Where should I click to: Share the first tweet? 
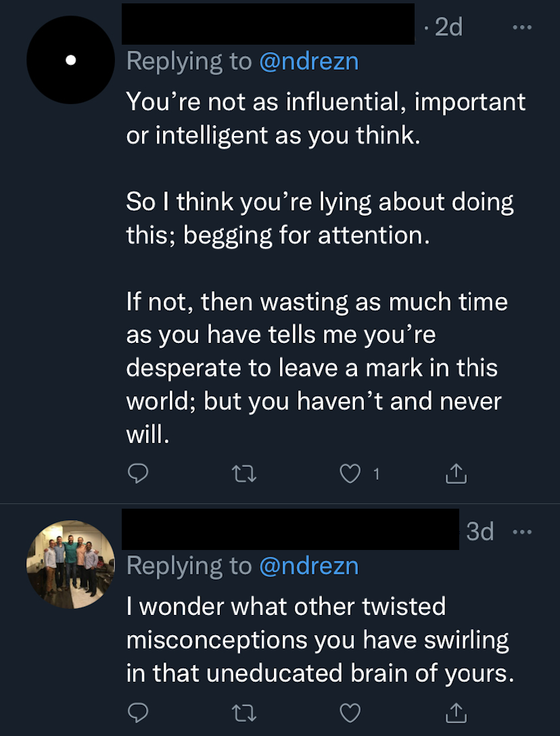click(456, 474)
